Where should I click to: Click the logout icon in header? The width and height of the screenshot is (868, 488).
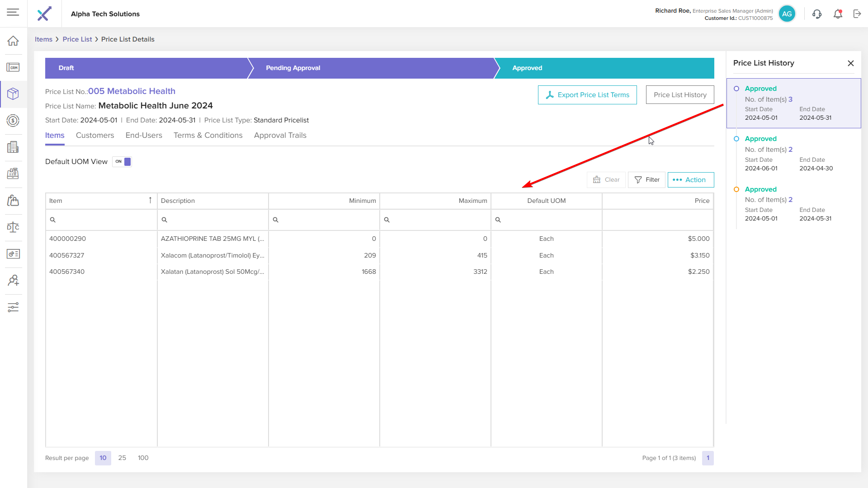coord(857,14)
